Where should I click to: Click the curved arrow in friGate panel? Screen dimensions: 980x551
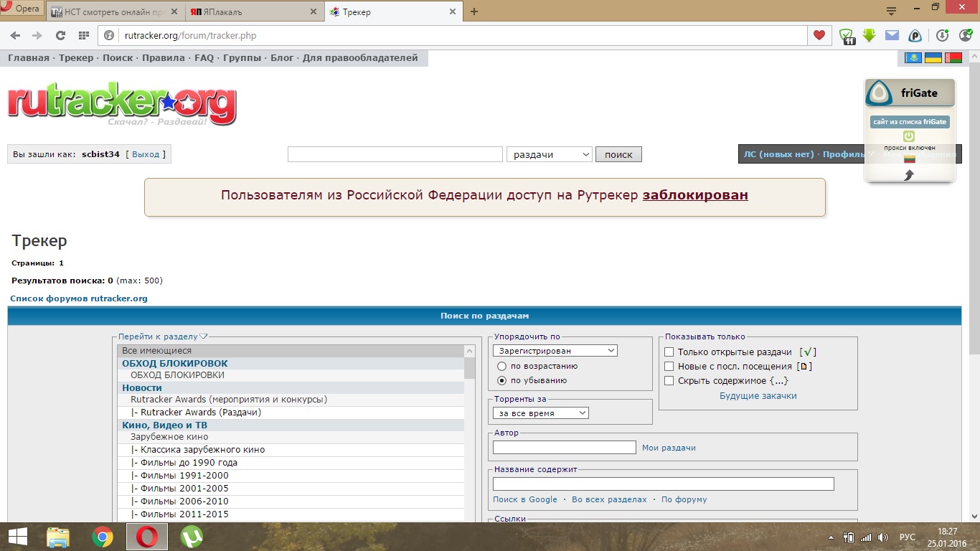909,174
